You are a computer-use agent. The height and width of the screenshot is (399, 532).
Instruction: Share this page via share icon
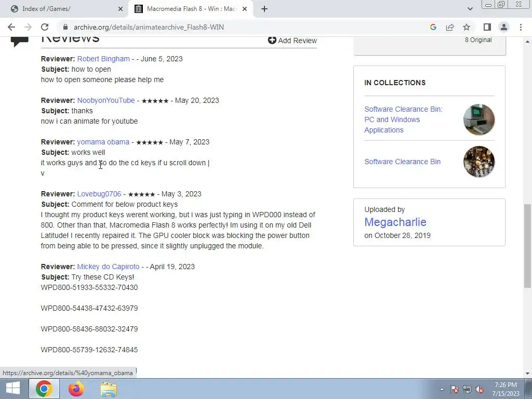click(450, 27)
